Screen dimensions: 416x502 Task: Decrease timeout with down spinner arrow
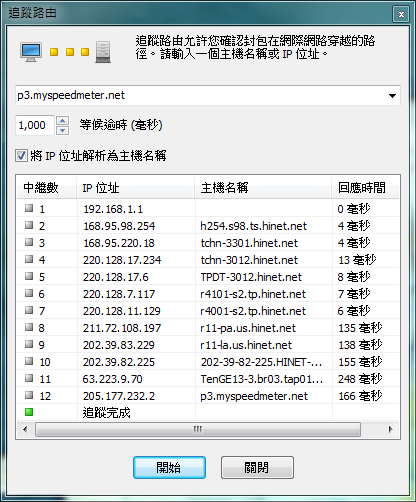pyautogui.click(x=63, y=130)
